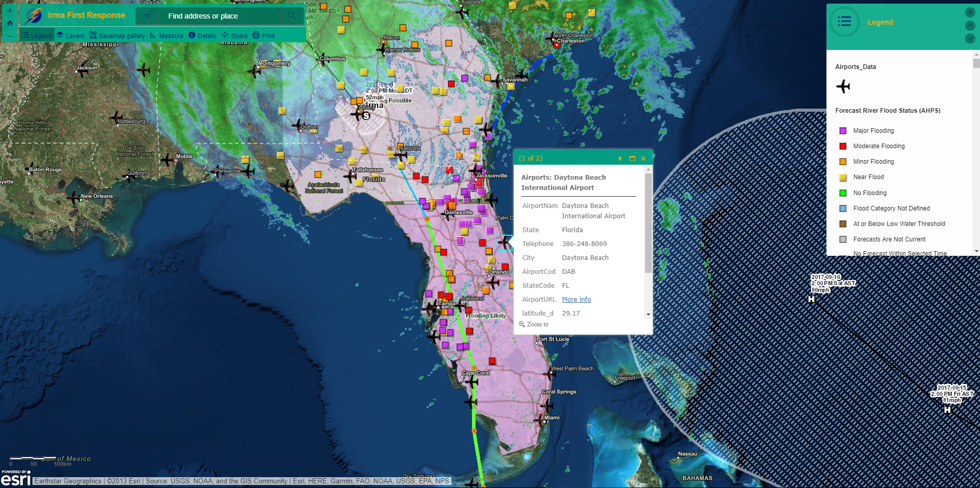Open the Basemap gallery tool
The width and height of the screenshot is (980, 488).
(x=117, y=36)
